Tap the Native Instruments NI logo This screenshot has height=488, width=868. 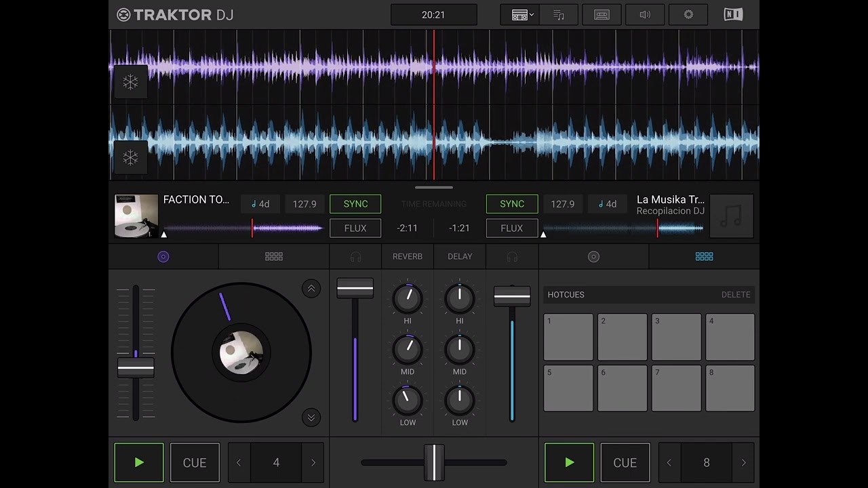click(x=733, y=15)
